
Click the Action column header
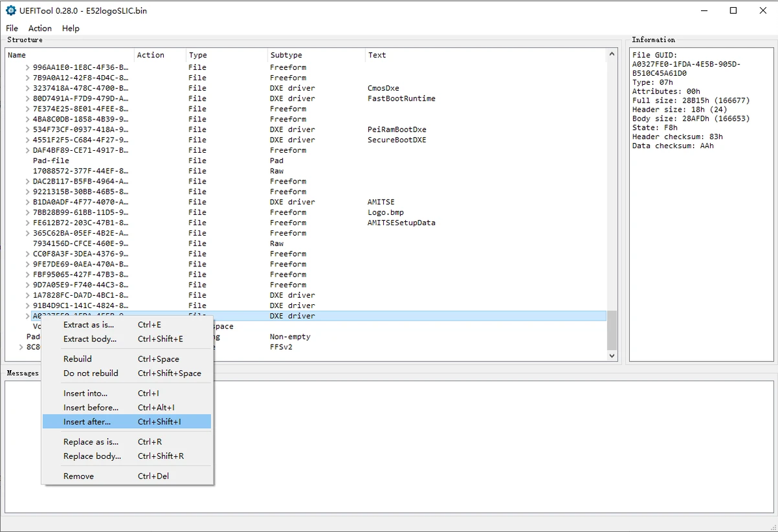pos(160,55)
